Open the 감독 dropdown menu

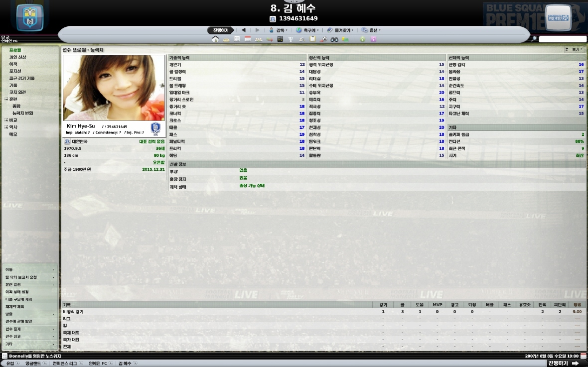pos(278,30)
